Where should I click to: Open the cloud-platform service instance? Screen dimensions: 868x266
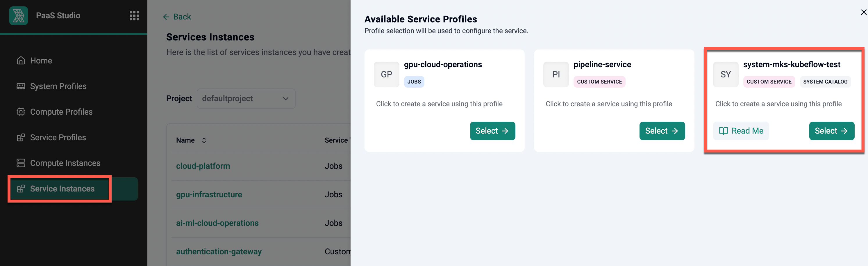[203, 166]
